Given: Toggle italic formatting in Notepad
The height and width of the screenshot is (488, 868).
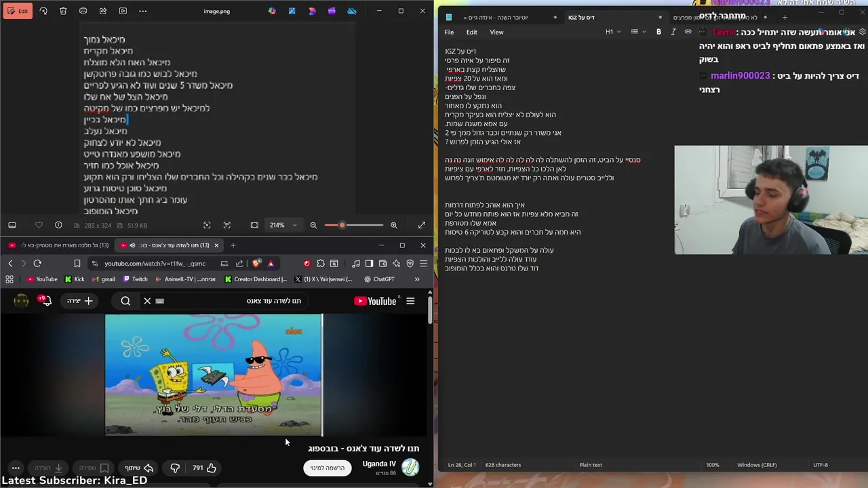Looking at the screenshot, I should (x=673, y=32).
